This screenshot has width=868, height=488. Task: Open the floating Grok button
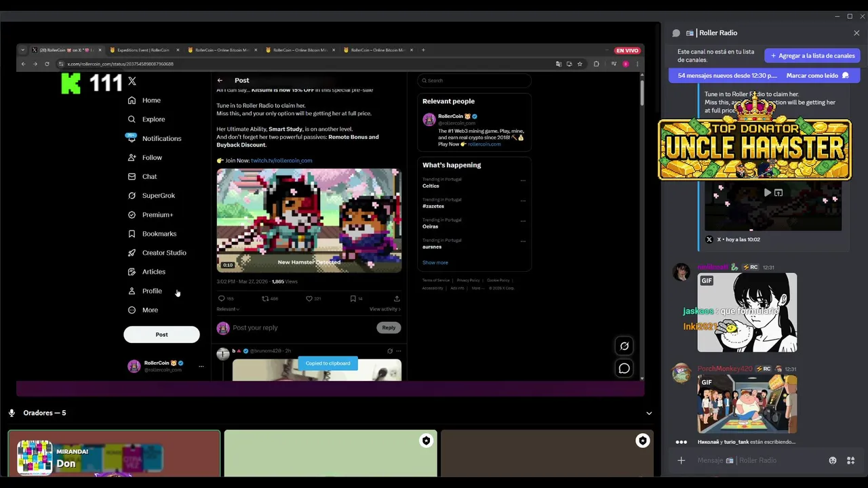624,346
